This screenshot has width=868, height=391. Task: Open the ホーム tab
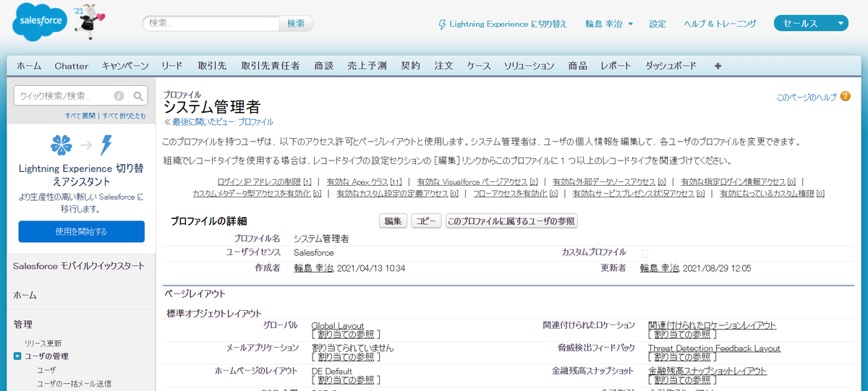29,66
